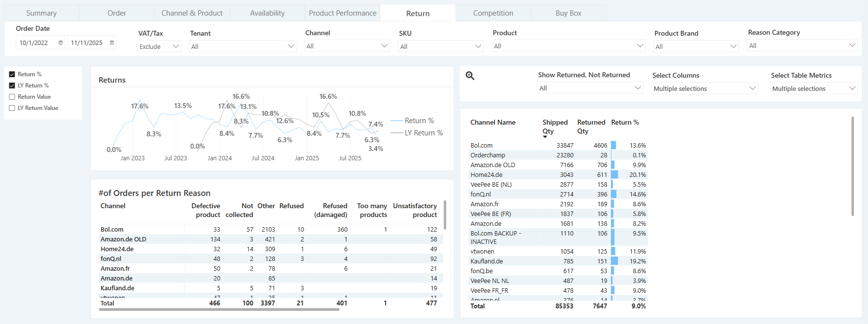Open the Select Table Metrics dropdown
868x324 pixels.
coord(814,88)
